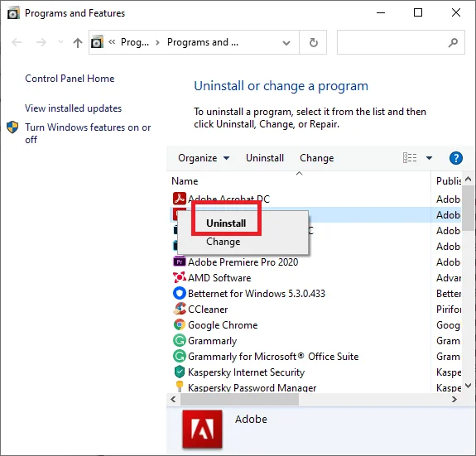
Task: Click the Uninstall button in the toolbar
Action: (x=265, y=158)
